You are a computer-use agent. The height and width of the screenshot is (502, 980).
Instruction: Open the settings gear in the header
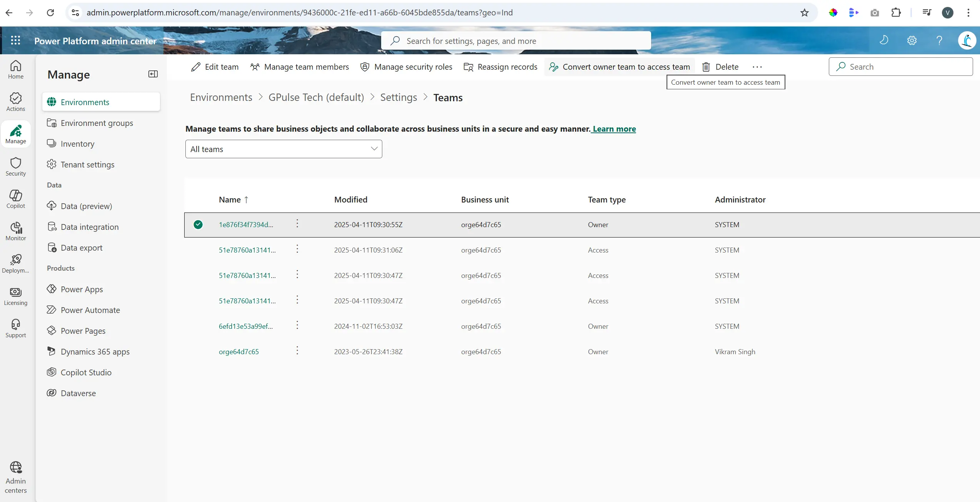912,40
